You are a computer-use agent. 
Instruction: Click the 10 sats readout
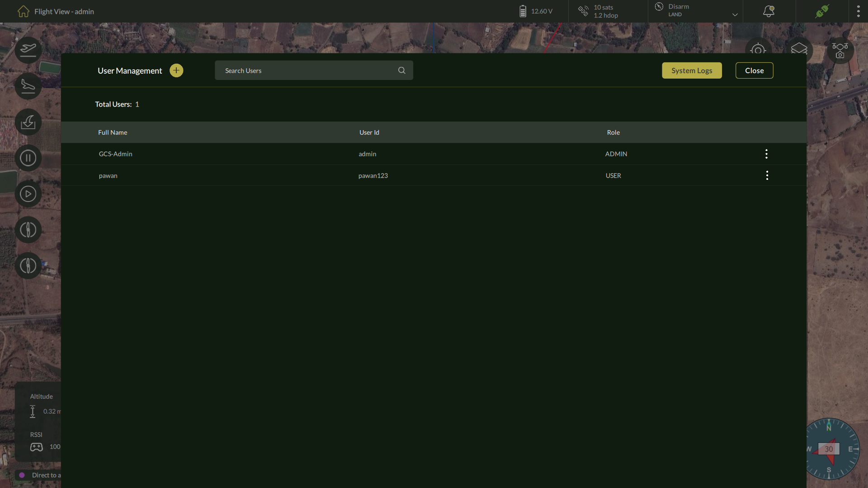click(604, 7)
